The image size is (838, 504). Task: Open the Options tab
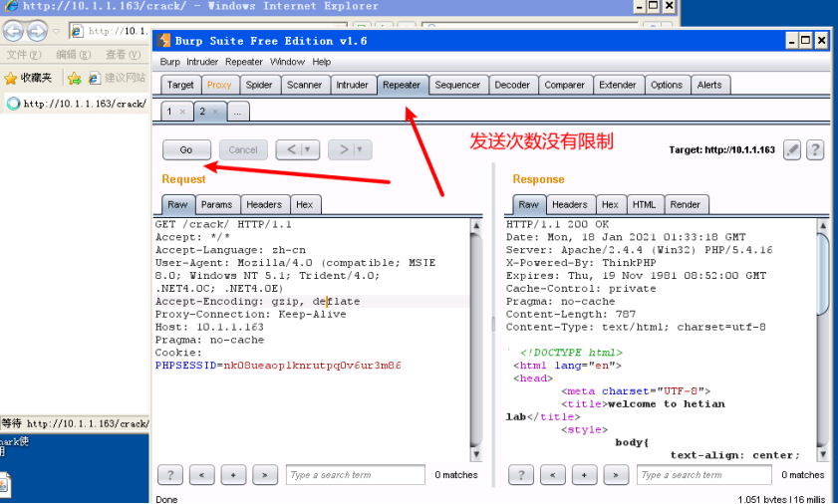pyautogui.click(x=667, y=85)
